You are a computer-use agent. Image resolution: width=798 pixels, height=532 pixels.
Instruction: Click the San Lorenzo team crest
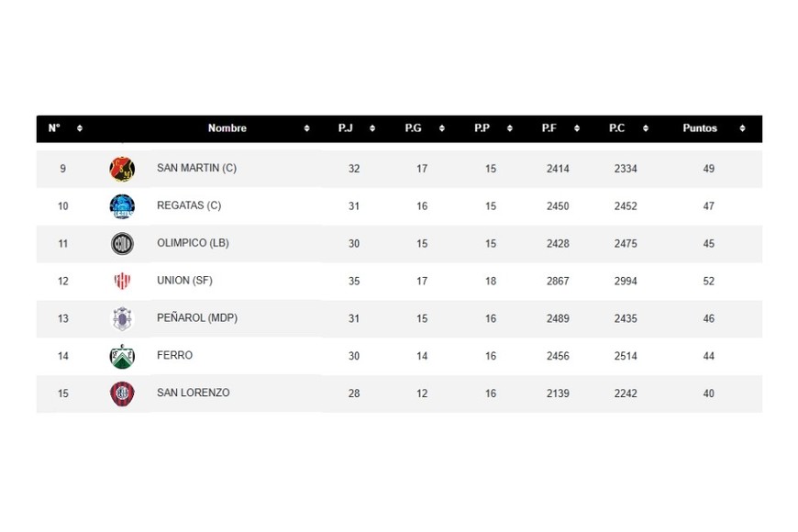pos(122,393)
